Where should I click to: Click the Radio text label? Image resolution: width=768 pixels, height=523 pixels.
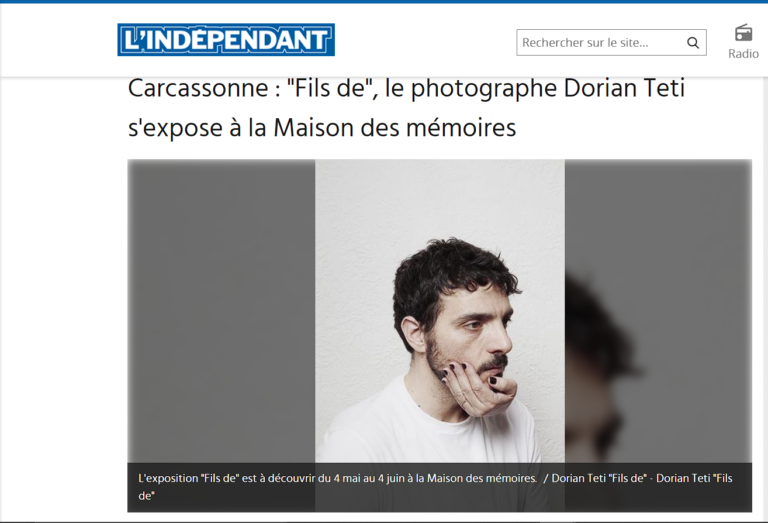(743, 53)
